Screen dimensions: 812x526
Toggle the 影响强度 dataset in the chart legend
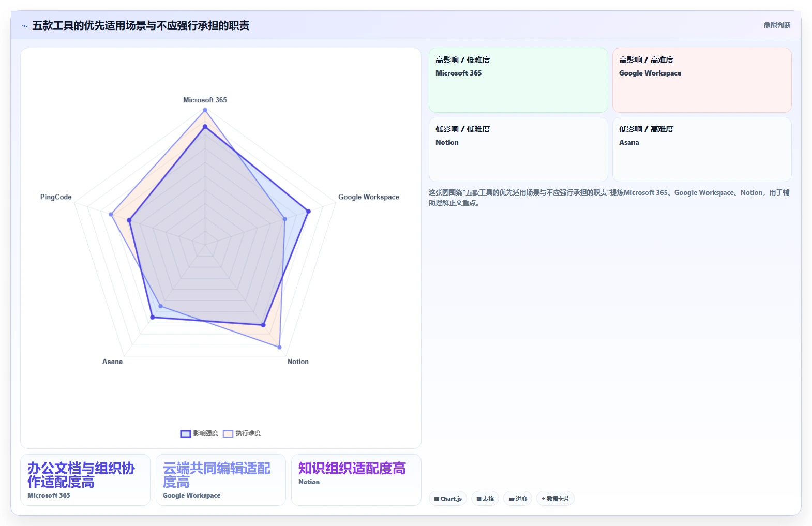pyautogui.click(x=199, y=433)
